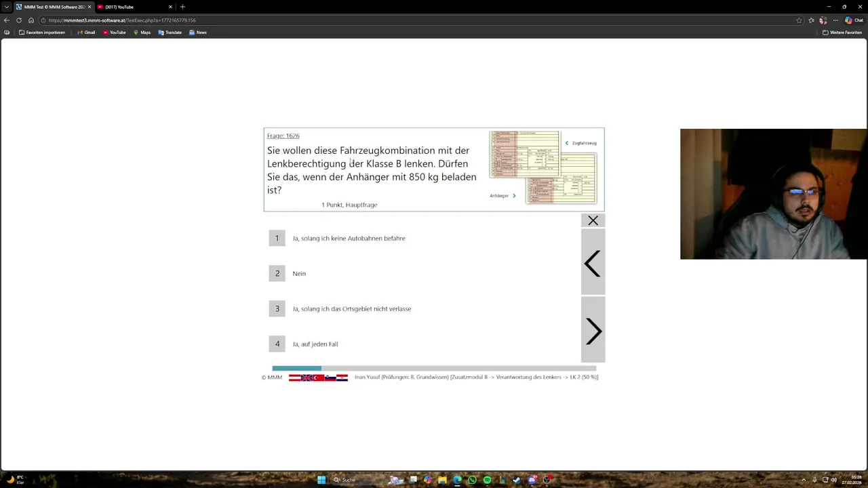
Task: Open the favorites list icon
Action: coord(811,20)
